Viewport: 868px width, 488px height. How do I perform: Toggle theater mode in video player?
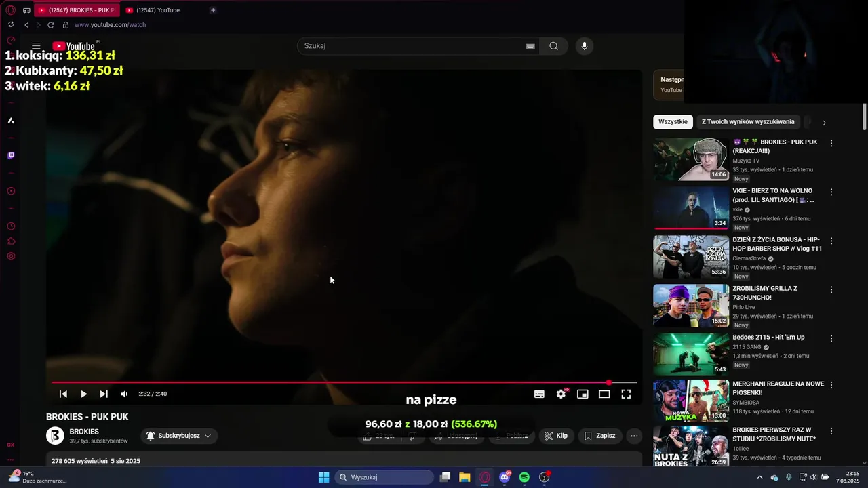604,394
